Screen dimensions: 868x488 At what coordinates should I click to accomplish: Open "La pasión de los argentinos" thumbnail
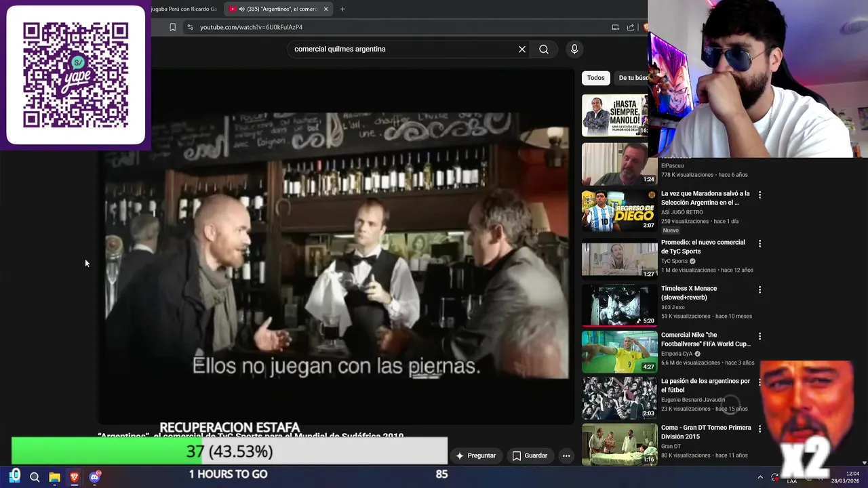[619, 397]
